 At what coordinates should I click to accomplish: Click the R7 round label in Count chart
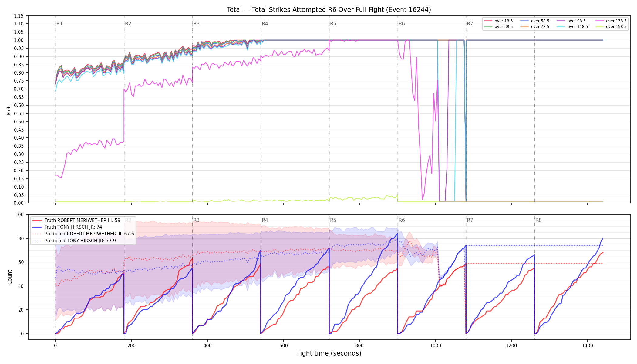click(x=470, y=220)
